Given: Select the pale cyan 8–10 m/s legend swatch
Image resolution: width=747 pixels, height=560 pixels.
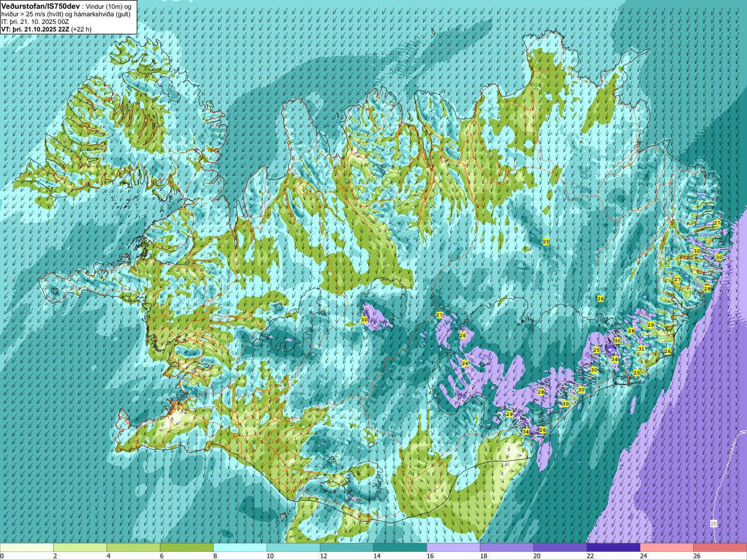Looking at the screenshot, I should click(240, 548).
